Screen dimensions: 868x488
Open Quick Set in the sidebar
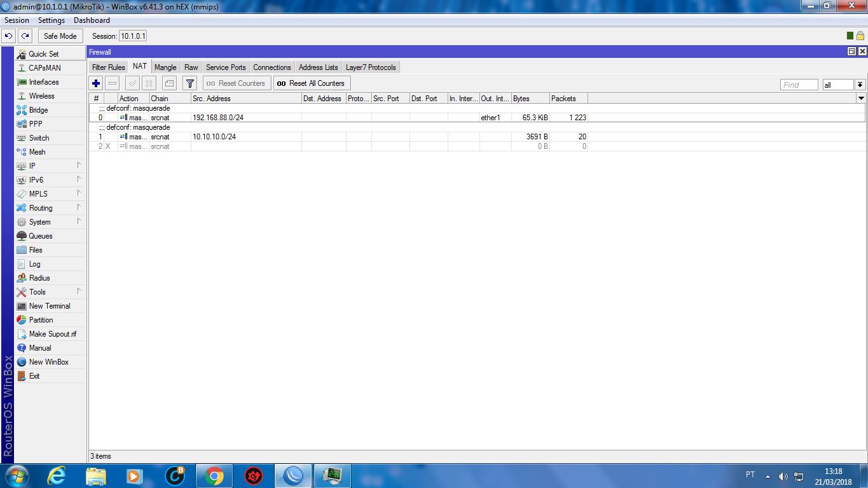coord(50,54)
